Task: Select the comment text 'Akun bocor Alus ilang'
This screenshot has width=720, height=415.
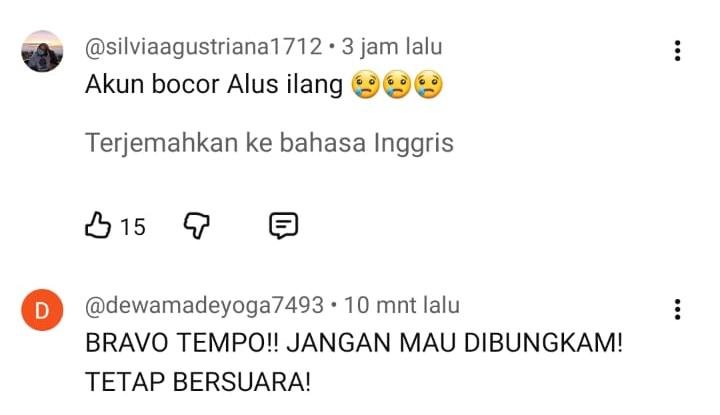Action: (214, 85)
